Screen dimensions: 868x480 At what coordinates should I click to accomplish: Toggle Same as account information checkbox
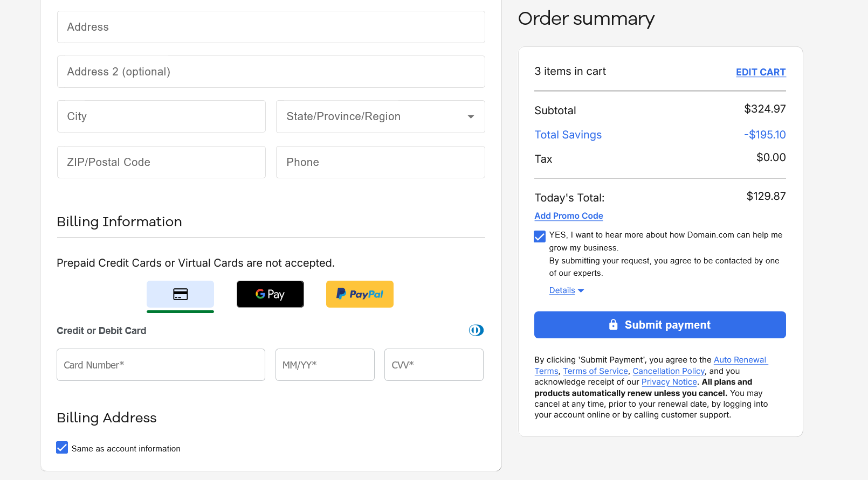click(62, 448)
